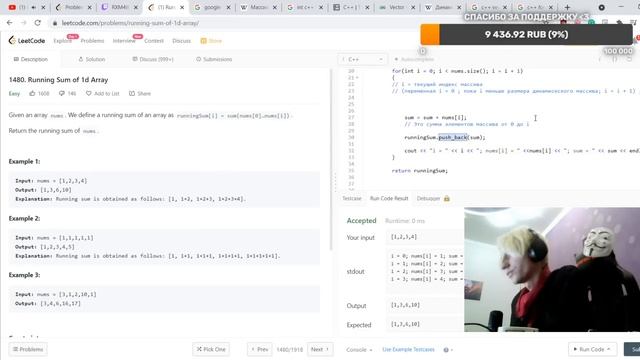Click the browser forward arrow
Image resolution: width=640 pixels, height=360 pixels.
23,23
